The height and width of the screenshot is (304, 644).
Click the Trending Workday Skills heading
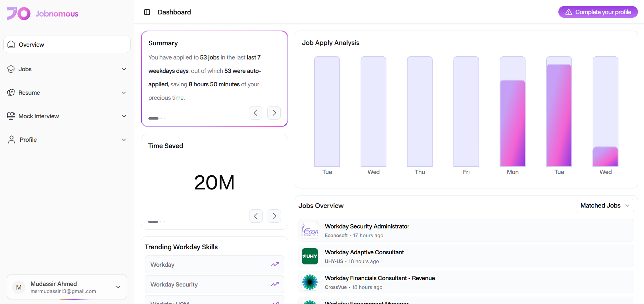point(181,247)
